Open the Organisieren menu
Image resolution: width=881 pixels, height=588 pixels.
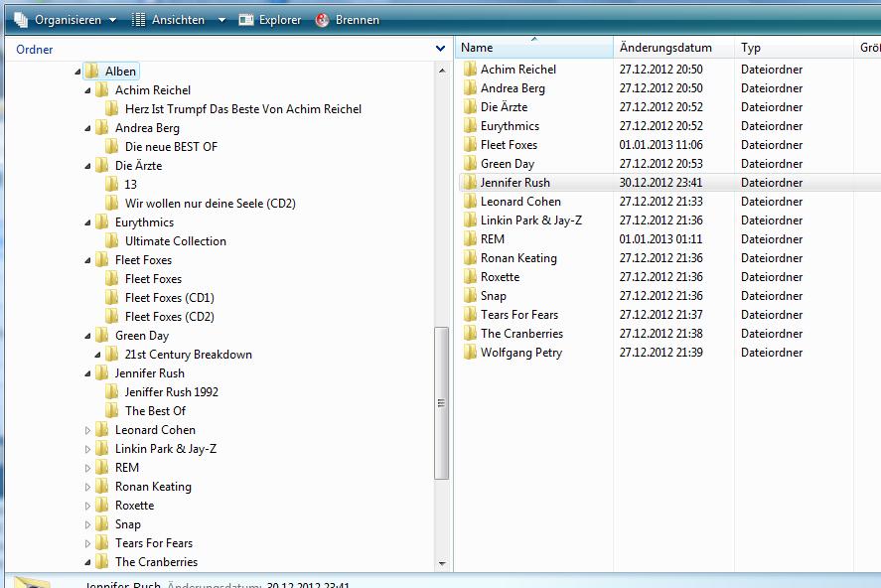click(x=66, y=20)
